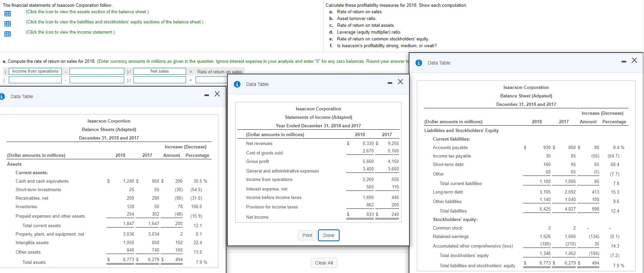Open the assets section table icon
This screenshot has width=644, height=273.
pos(7,14)
